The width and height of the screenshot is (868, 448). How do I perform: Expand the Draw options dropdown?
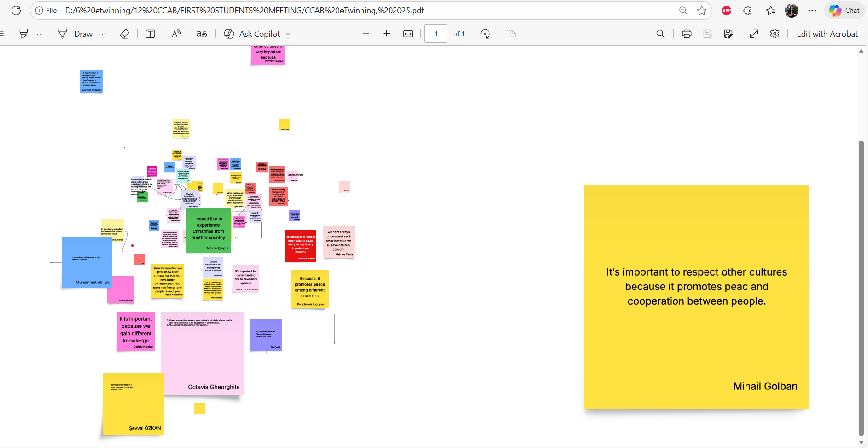[x=104, y=34]
